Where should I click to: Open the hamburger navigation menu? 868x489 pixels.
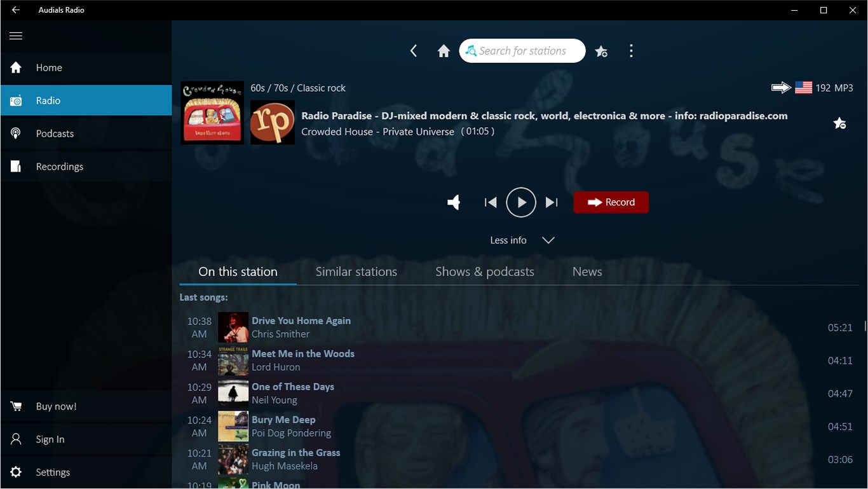[16, 36]
